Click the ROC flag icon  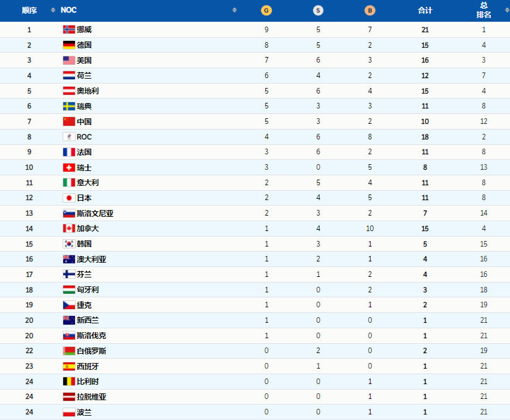[69, 137]
